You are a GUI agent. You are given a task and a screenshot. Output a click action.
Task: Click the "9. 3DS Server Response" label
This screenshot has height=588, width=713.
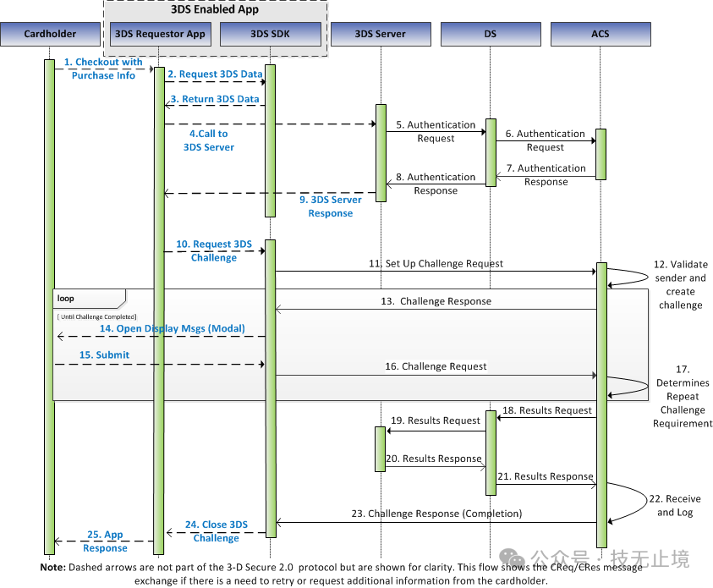pos(331,206)
